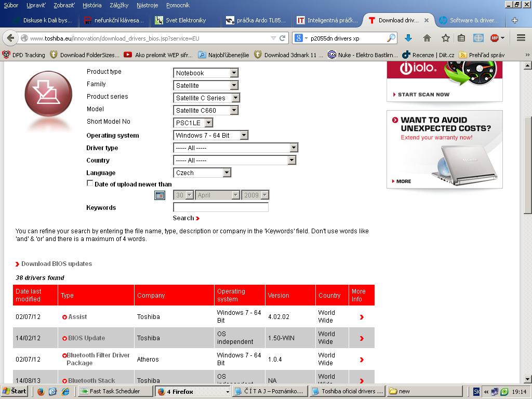Click the URL address bar
532x399 pixels.
149,38
